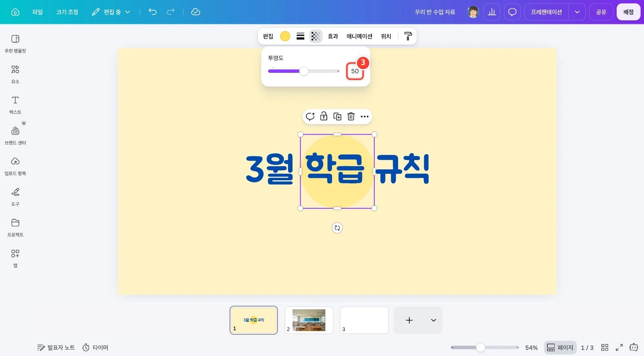644x356 pixels.
Task: Click the 배정 assign button
Action: (629, 12)
